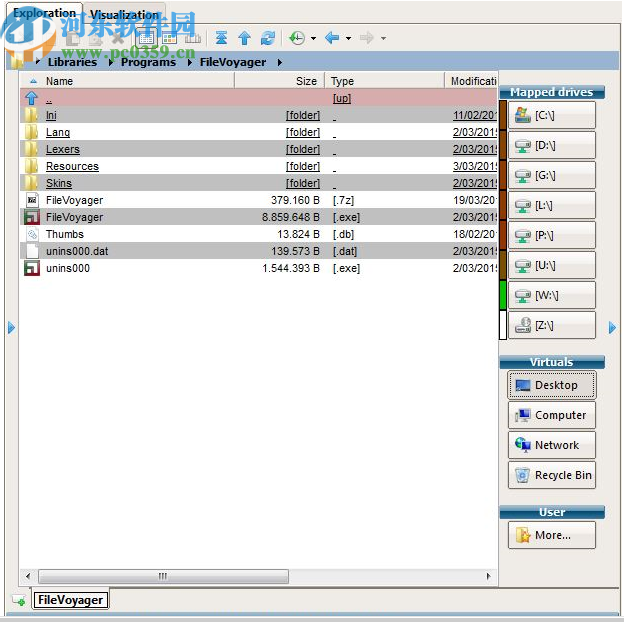The image size is (624, 622).
Task: Sort by the Modification column header
Action: 471,81
